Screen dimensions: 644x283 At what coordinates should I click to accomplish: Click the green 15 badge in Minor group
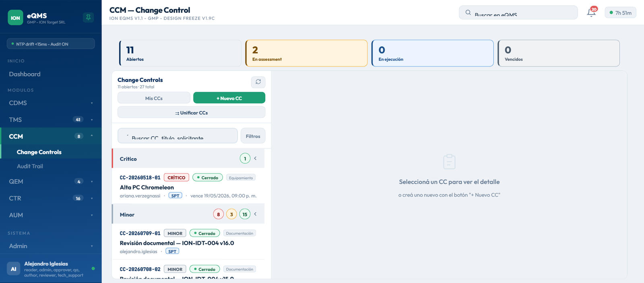point(245,214)
